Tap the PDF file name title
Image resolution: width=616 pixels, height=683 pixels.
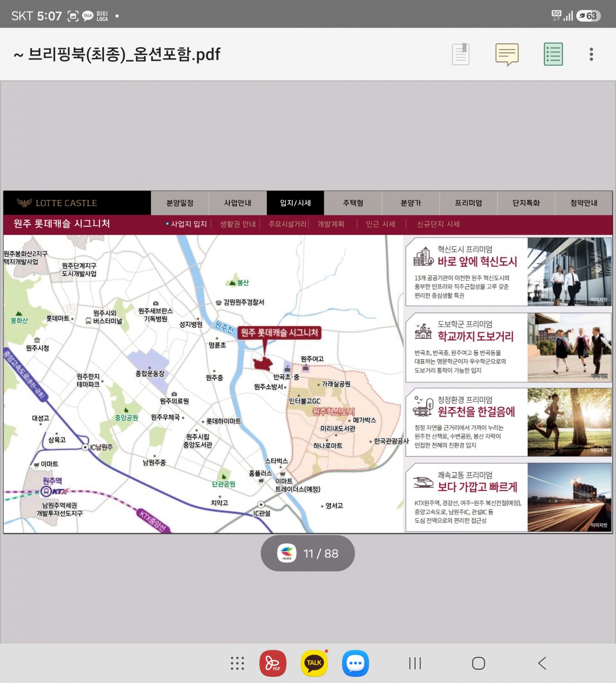pyautogui.click(x=117, y=54)
